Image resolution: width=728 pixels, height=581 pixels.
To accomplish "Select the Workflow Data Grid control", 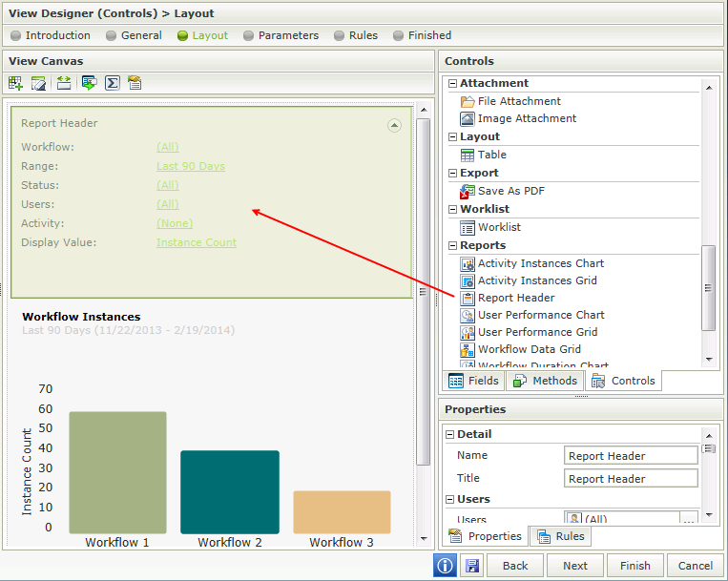I will tap(520, 349).
